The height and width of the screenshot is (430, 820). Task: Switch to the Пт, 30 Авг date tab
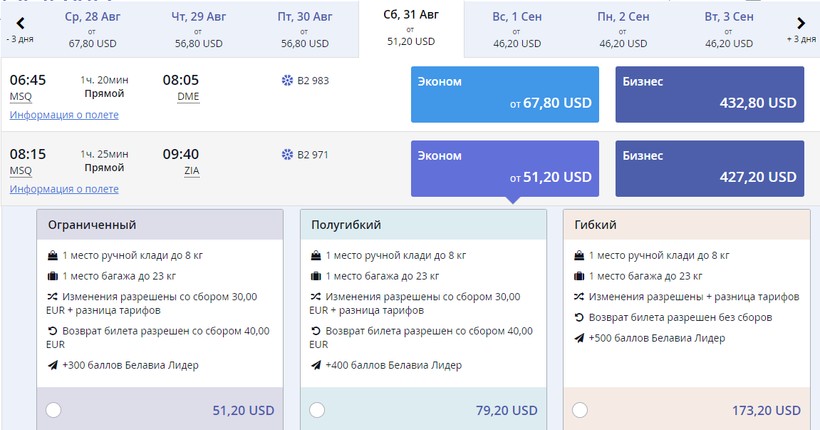(x=308, y=29)
